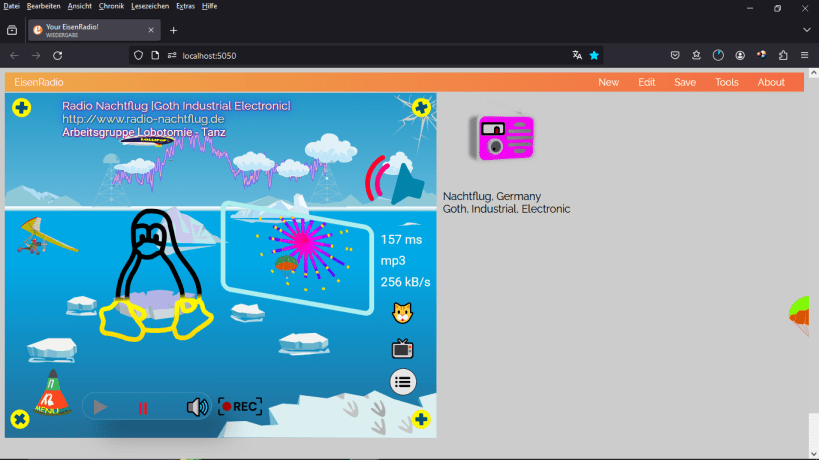Open the Edit menu in EisenRadio navbar
The image size is (819, 460).
pyautogui.click(x=647, y=82)
